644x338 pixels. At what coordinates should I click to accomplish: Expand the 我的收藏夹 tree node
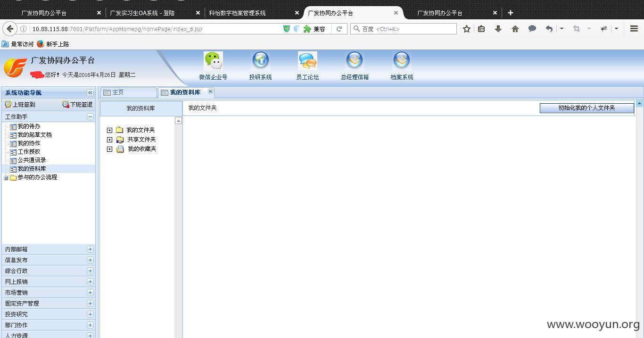(x=110, y=149)
